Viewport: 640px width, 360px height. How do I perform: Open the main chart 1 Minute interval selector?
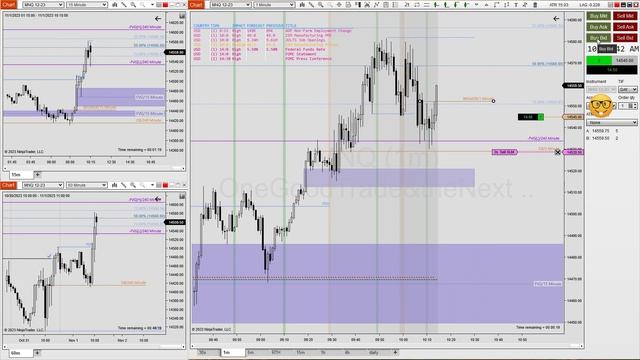(x=274, y=4)
